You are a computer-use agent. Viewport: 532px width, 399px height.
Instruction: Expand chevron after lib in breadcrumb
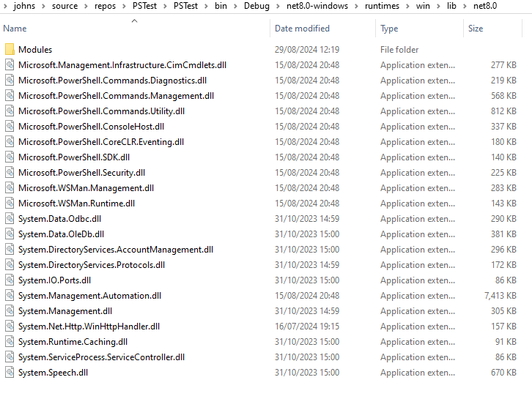465,6
